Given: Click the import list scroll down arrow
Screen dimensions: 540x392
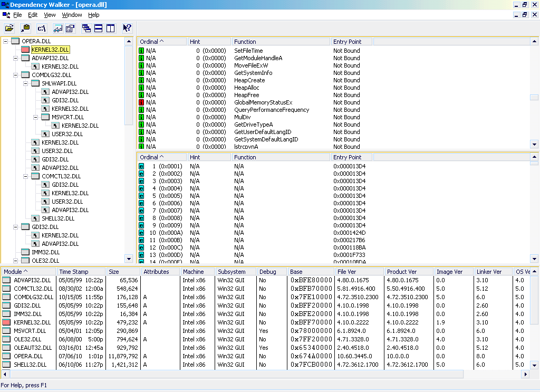Looking at the screenshot, I should (x=534, y=145).
